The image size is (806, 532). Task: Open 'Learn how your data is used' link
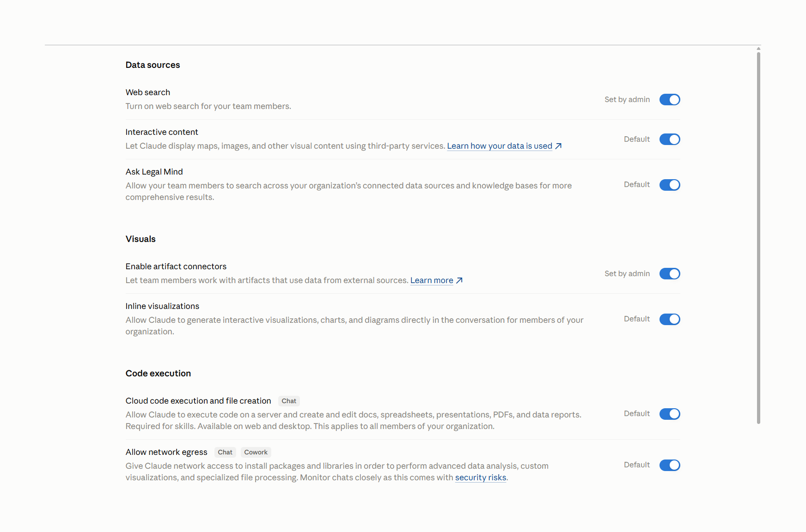pos(500,146)
